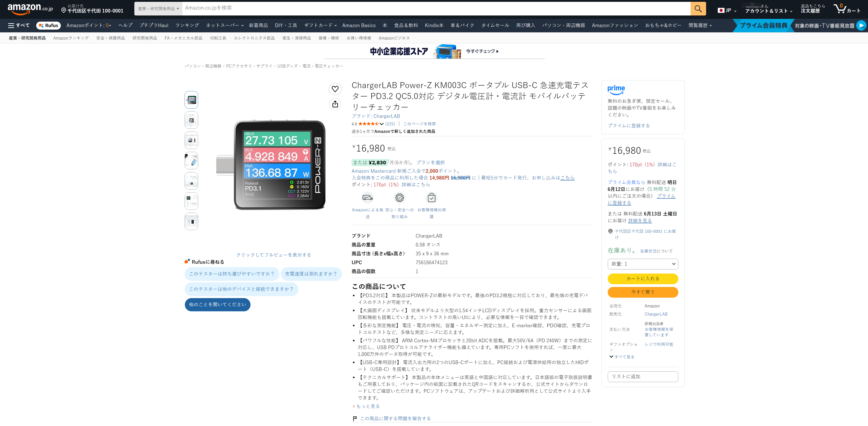Click the プランを選択 link
Viewport: 868px width, 426px height.
pos(430,162)
